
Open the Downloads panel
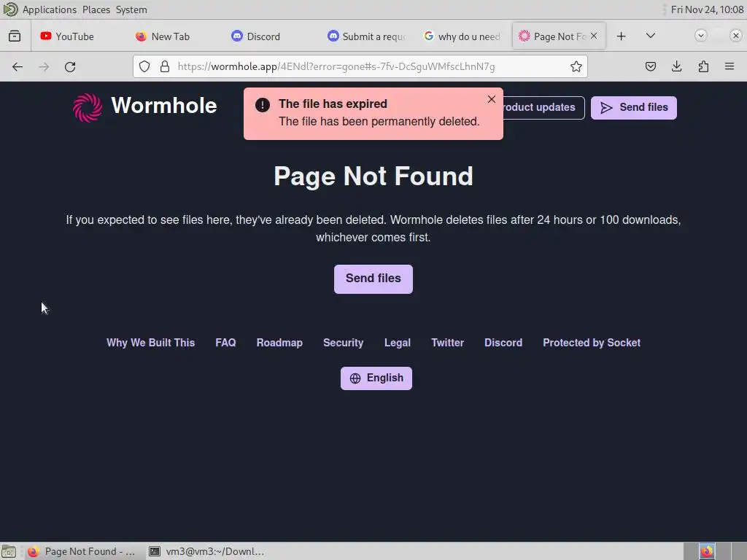click(676, 66)
